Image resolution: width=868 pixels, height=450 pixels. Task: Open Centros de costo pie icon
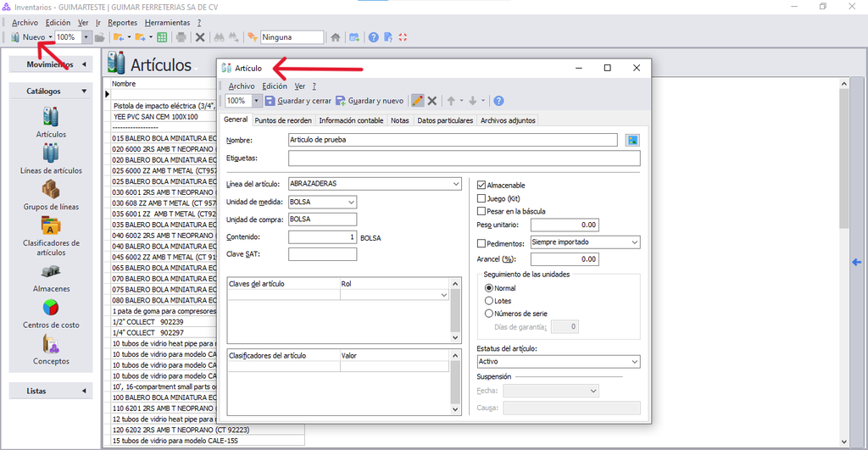click(x=51, y=307)
